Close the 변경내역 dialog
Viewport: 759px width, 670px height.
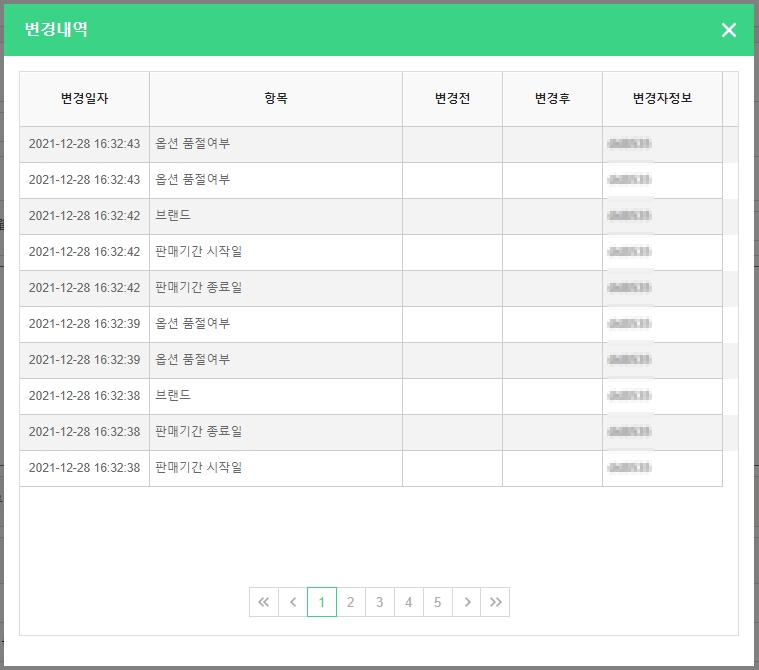[728, 30]
